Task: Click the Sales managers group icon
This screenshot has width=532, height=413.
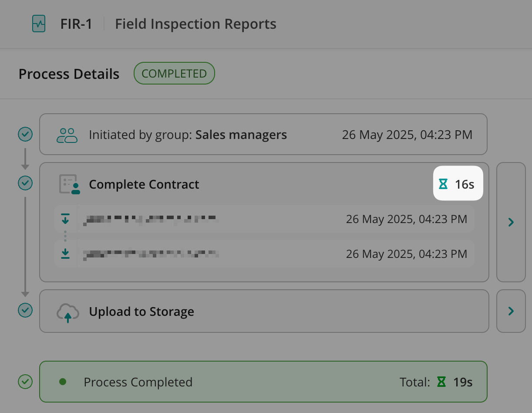Action: [67, 135]
